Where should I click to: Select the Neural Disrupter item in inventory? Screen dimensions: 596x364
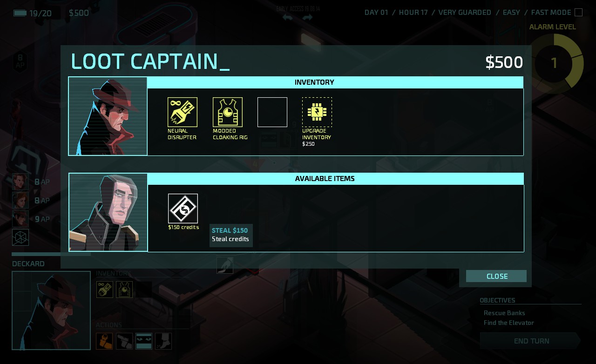tap(183, 112)
